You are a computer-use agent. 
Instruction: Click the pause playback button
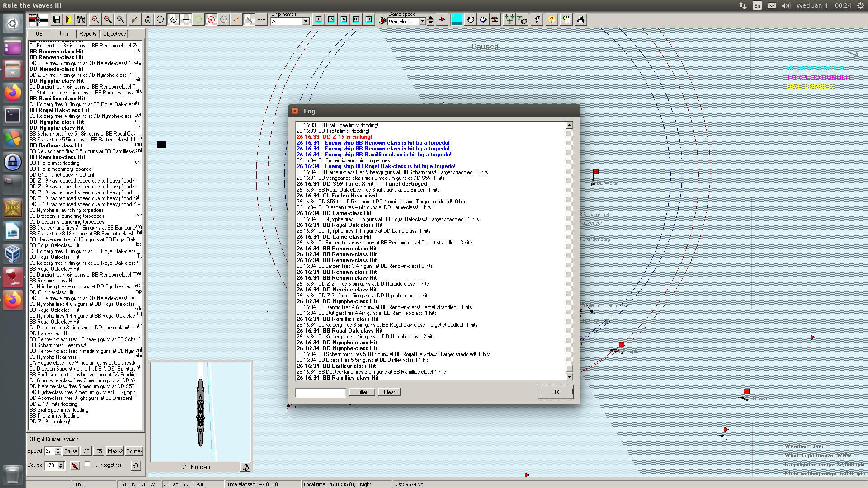coord(369,19)
